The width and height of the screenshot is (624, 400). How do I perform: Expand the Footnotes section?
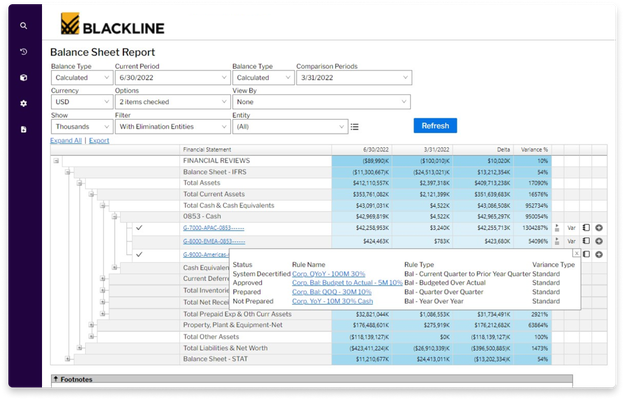[x=56, y=379]
